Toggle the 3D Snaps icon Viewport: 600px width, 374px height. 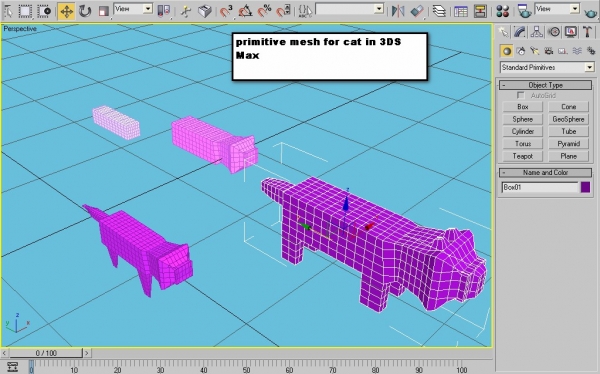[x=226, y=11]
